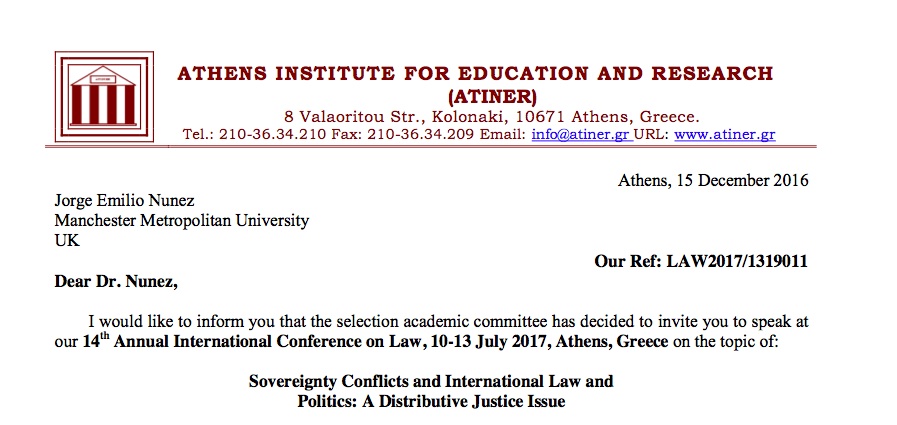Click the Manchester Metropolitan University line
This screenshot has height=425, width=897.
(181, 221)
